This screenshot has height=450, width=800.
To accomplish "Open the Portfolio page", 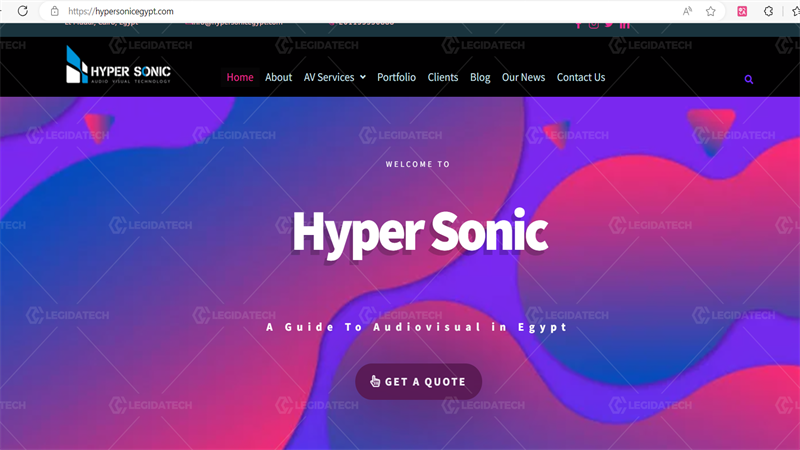I will (396, 77).
